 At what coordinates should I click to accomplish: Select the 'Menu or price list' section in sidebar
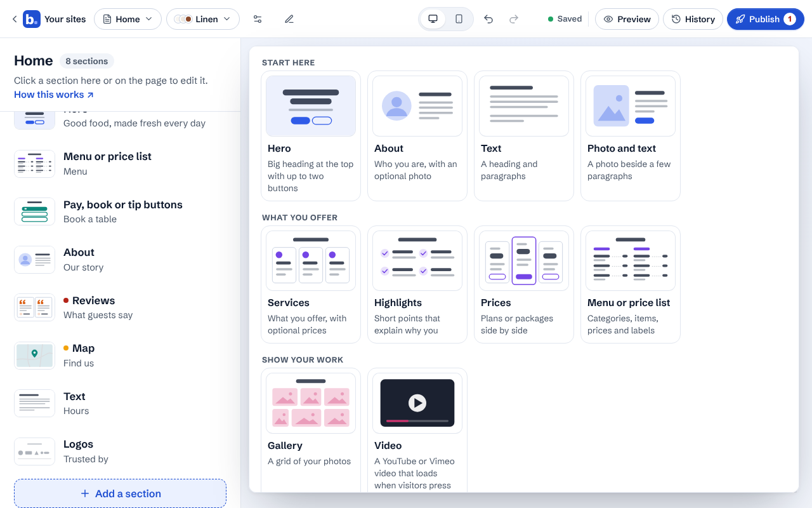coord(121,164)
